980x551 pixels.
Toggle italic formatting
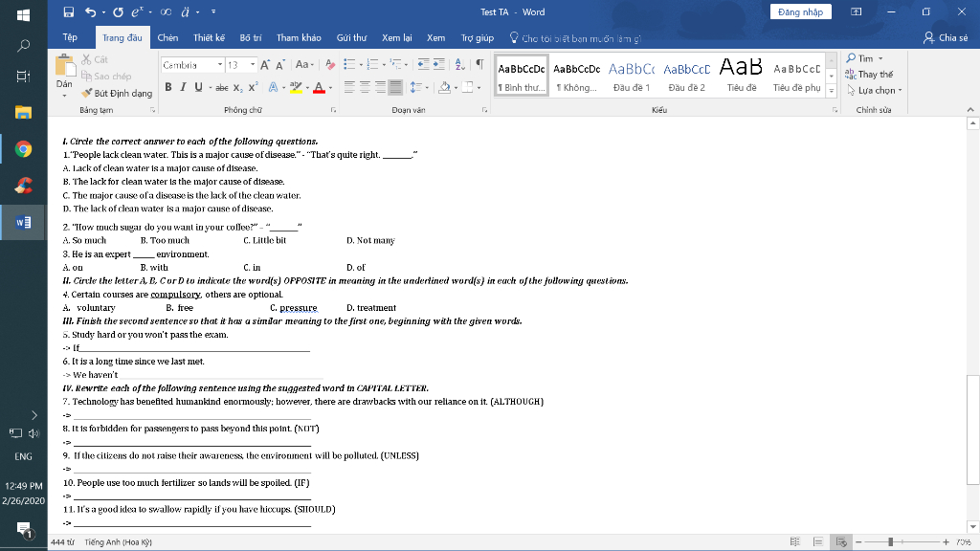pos(183,87)
